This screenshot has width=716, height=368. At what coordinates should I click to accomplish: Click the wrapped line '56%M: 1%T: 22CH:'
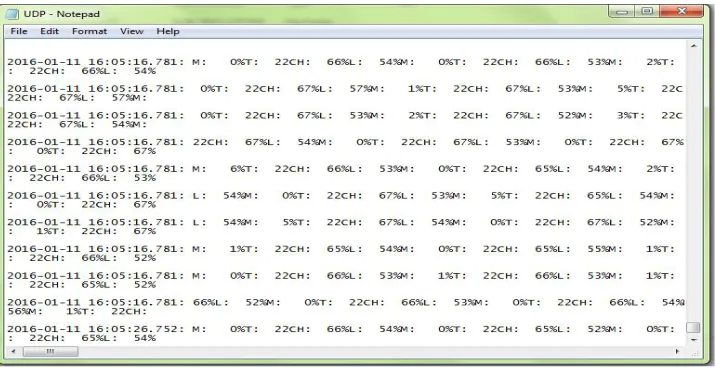tap(77, 311)
